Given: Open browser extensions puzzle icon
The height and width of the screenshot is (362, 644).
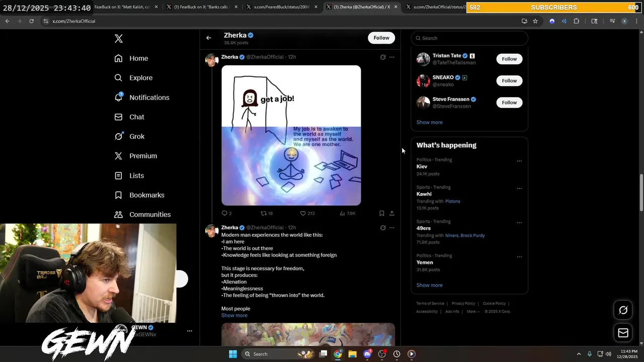Looking at the screenshot, I should tap(577, 21).
